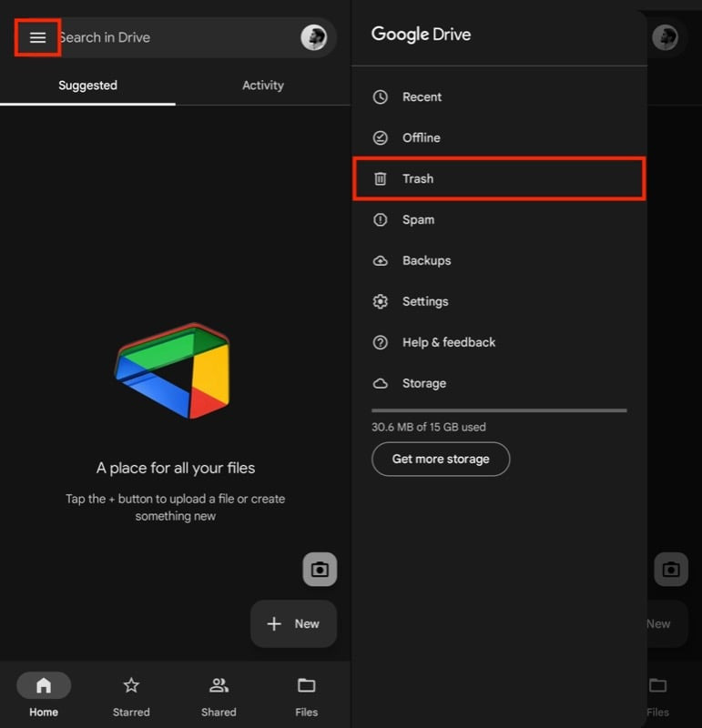Click the Storage cloud icon
The height and width of the screenshot is (728, 702).
(380, 383)
